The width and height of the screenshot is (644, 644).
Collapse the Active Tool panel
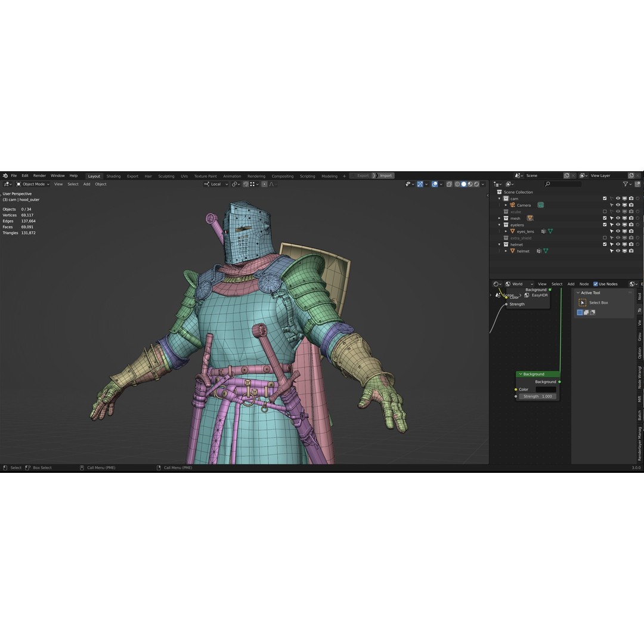(x=578, y=293)
